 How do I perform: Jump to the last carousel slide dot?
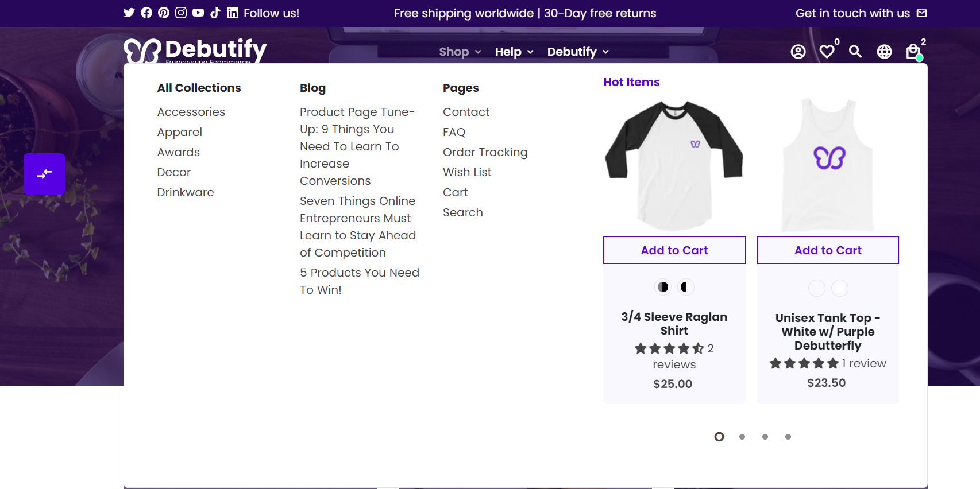[x=788, y=437]
